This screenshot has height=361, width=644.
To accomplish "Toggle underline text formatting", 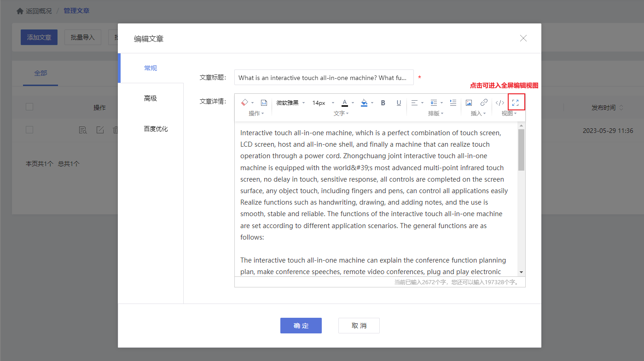I will point(399,103).
